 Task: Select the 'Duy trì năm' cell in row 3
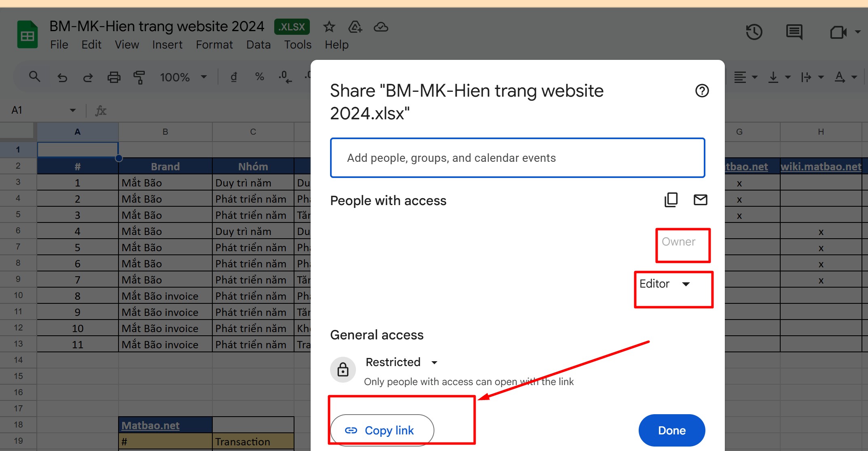pos(253,182)
